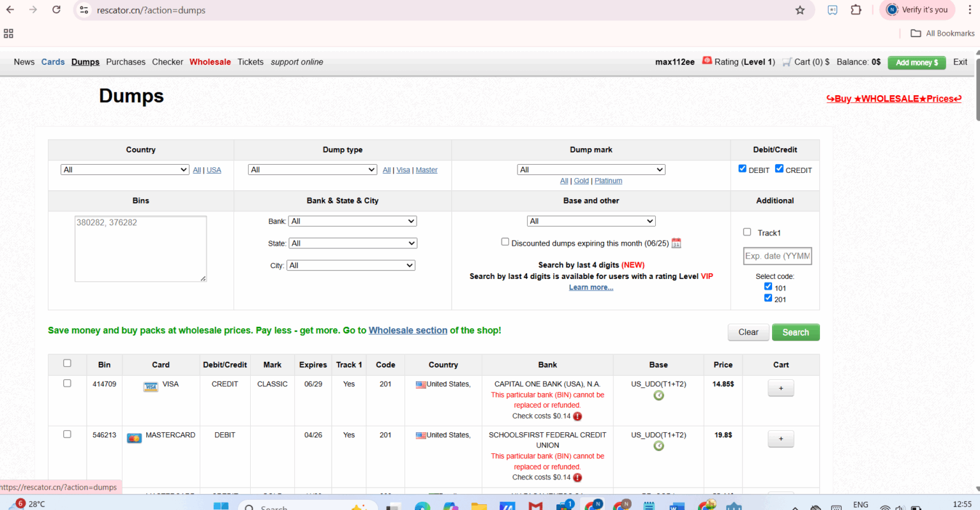This screenshot has height=510, width=980.
Task: Open the Wholesale menu item
Action: pos(210,62)
